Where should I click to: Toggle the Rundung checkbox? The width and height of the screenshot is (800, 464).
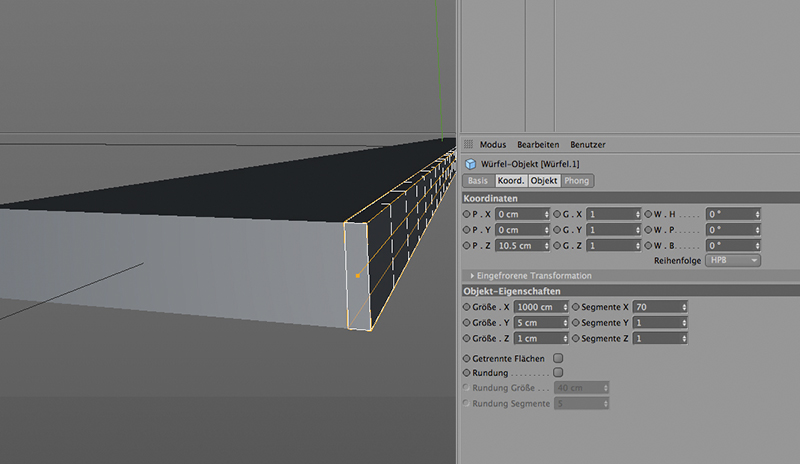coord(558,372)
